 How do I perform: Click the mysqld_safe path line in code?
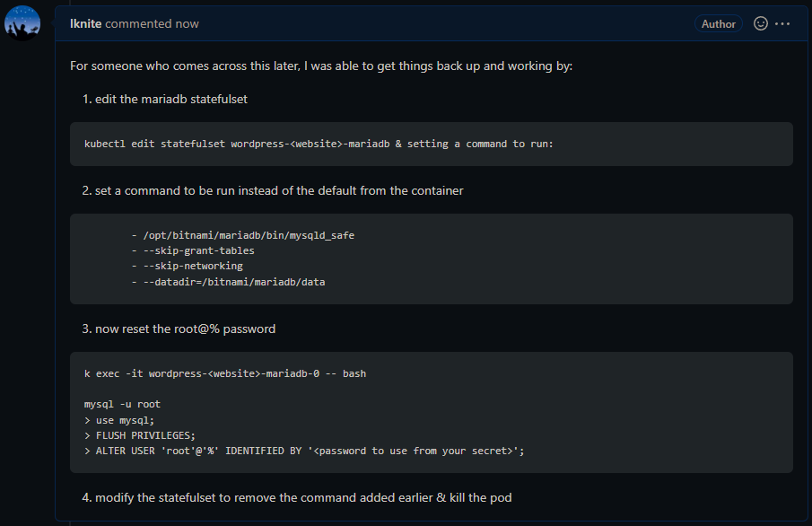click(242, 235)
